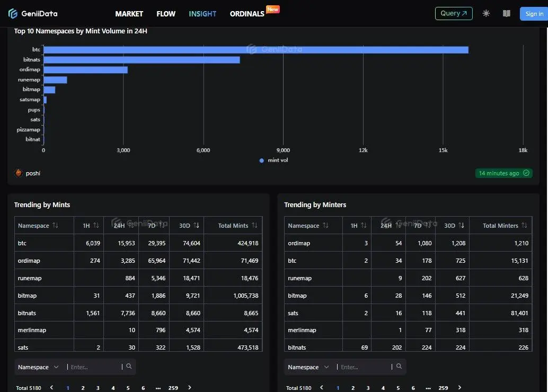Click btc row in Trending by Mints
The image size is (548, 392).
tap(138, 243)
